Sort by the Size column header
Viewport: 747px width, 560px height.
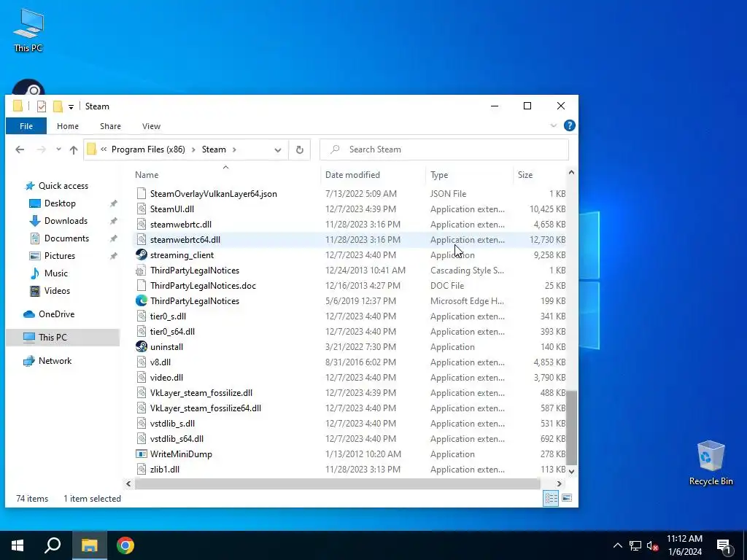pyautogui.click(x=525, y=175)
